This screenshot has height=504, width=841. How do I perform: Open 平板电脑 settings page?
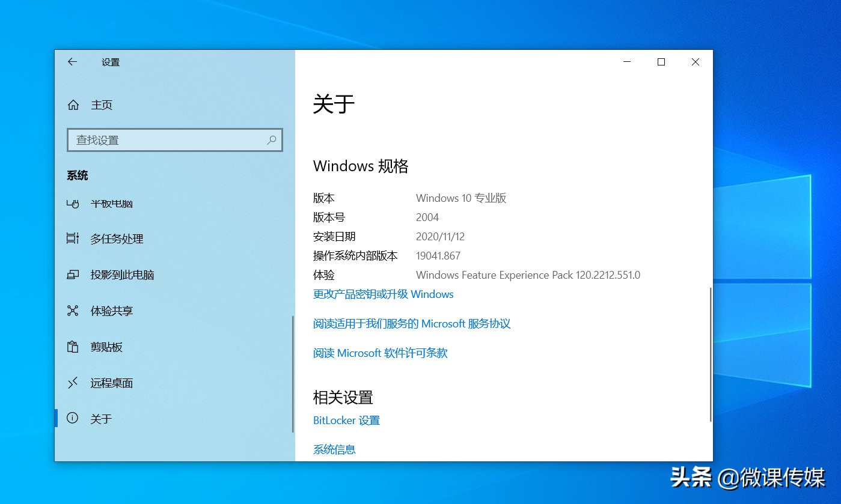tap(111, 204)
